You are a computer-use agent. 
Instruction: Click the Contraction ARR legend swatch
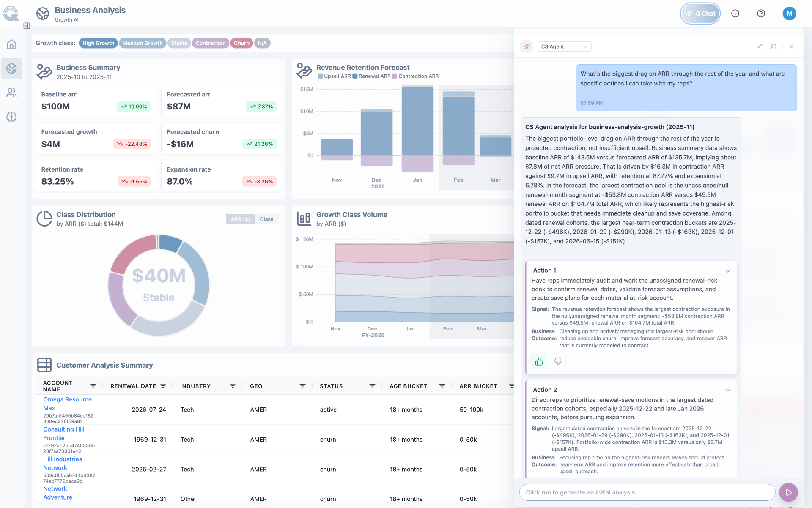(x=395, y=76)
